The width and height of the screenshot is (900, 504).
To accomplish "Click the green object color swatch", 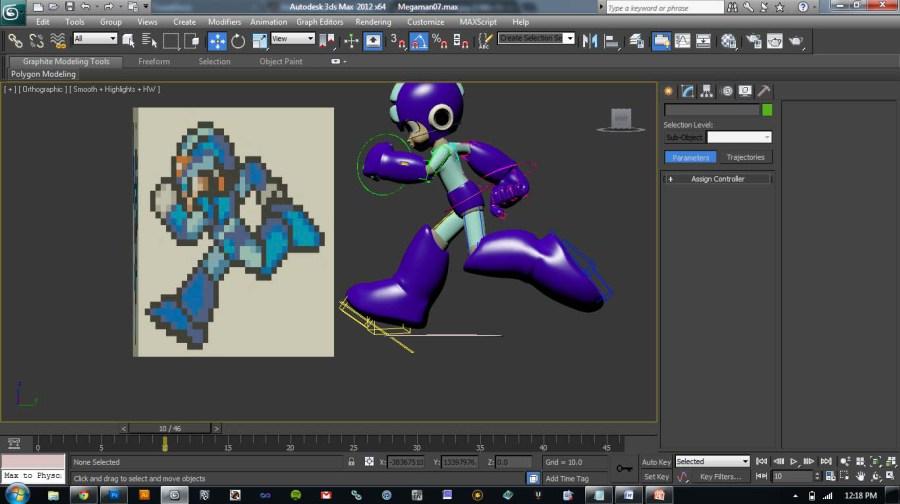I will tap(767, 110).
